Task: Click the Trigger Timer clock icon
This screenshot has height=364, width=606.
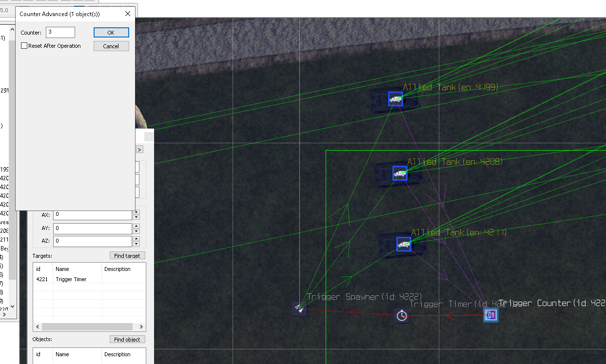Action: [x=401, y=316]
